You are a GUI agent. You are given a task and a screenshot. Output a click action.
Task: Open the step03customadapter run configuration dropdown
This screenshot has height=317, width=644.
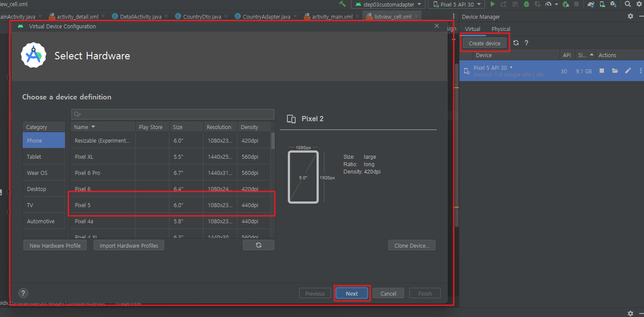389,4
